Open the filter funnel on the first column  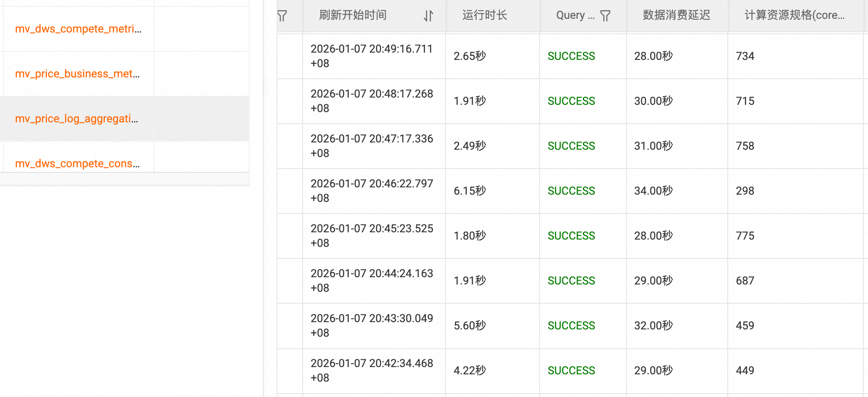pos(282,15)
